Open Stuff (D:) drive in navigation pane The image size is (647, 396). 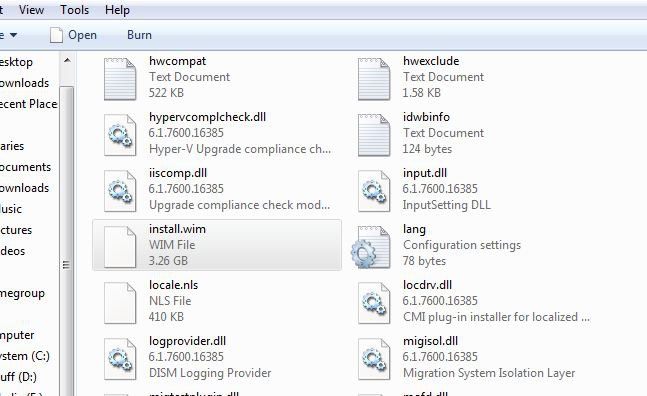[x=18, y=377]
